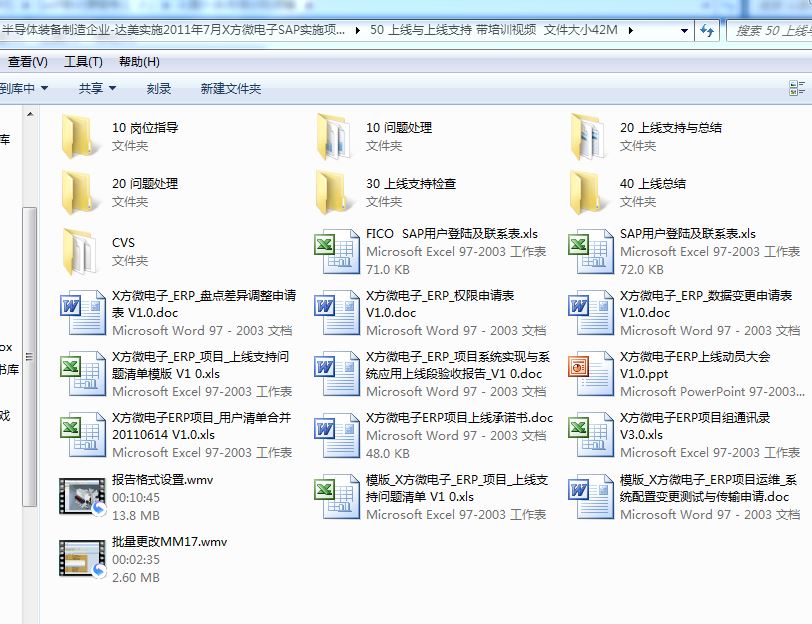Open the 20 问题处理 folder icon
Image resolution: width=812 pixels, height=624 pixels.
click(81, 193)
